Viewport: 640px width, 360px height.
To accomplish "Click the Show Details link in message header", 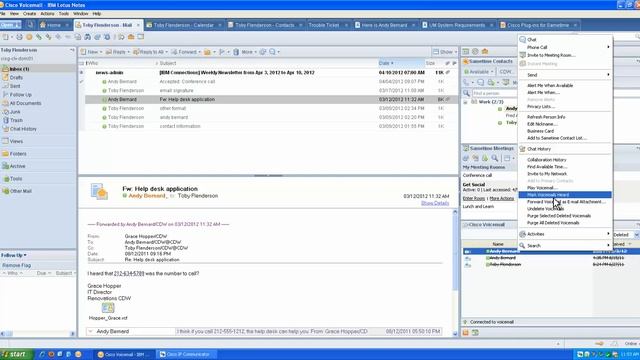I will pyautogui.click(x=435, y=203).
